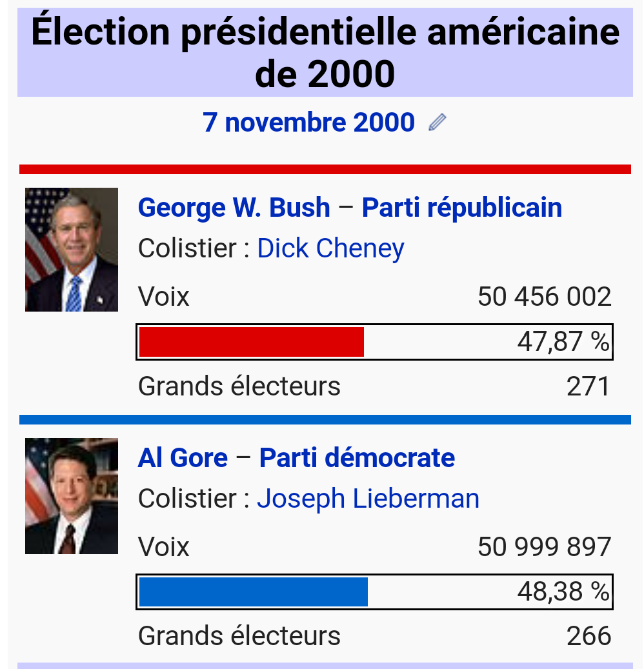Screen dimensions: 644x669
Task: Click the 266 grands électeurs value
Action: pyautogui.click(x=588, y=636)
